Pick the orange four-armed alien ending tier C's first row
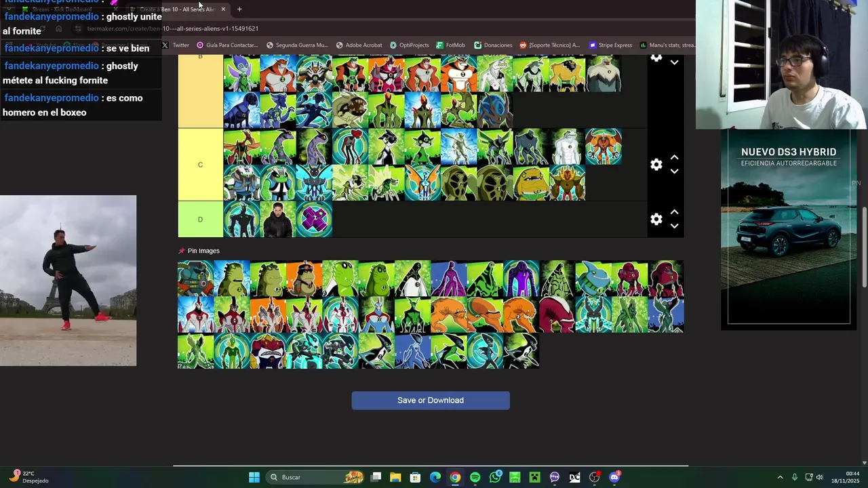868x488 pixels. [604, 146]
